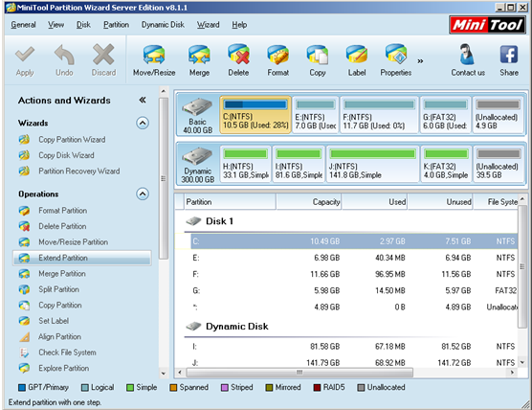Open the Dynamic Disk menu
Screen dimensions: 532x410
tap(163, 25)
